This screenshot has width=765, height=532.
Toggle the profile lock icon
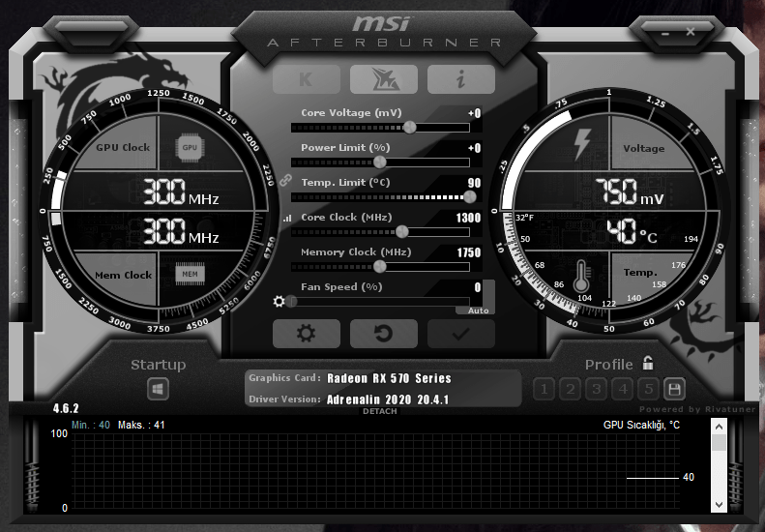[x=648, y=363]
